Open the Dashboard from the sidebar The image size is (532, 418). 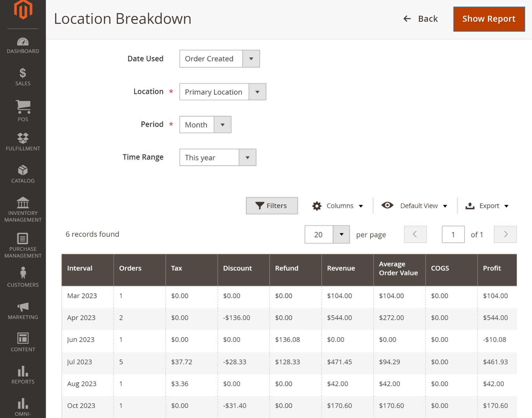[x=23, y=45]
